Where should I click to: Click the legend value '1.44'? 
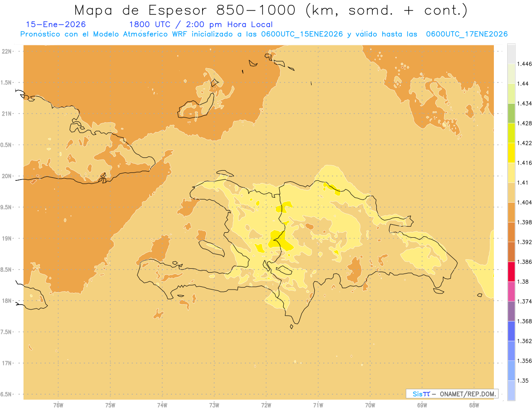(x=523, y=83)
